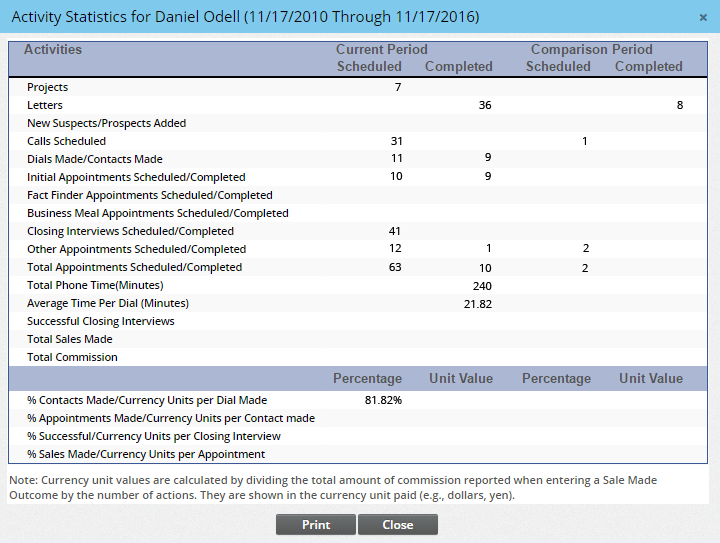The width and height of the screenshot is (720, 543).
Task: Click the dialog title for Daniel Odell
Action: (x=245, y=18)
